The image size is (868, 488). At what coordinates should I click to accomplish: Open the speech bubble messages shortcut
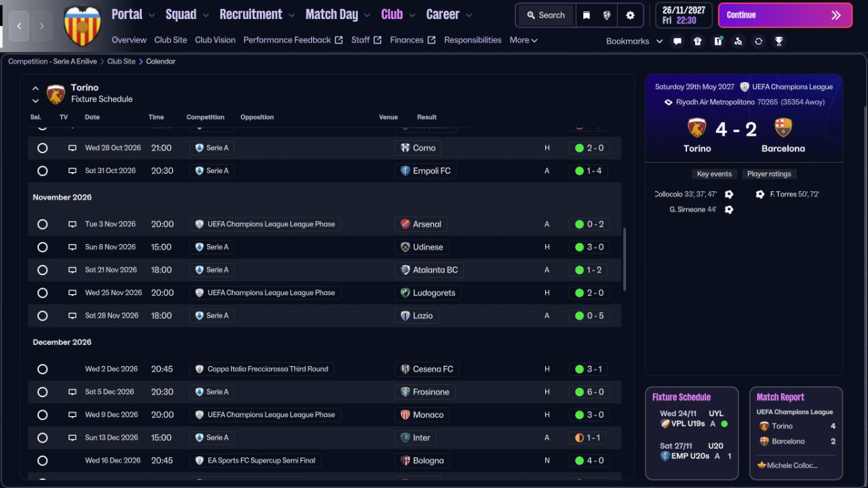point(677,41)
